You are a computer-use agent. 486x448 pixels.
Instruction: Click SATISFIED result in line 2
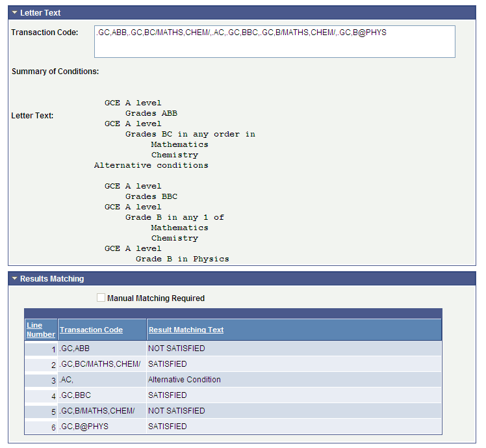[168, 364]
